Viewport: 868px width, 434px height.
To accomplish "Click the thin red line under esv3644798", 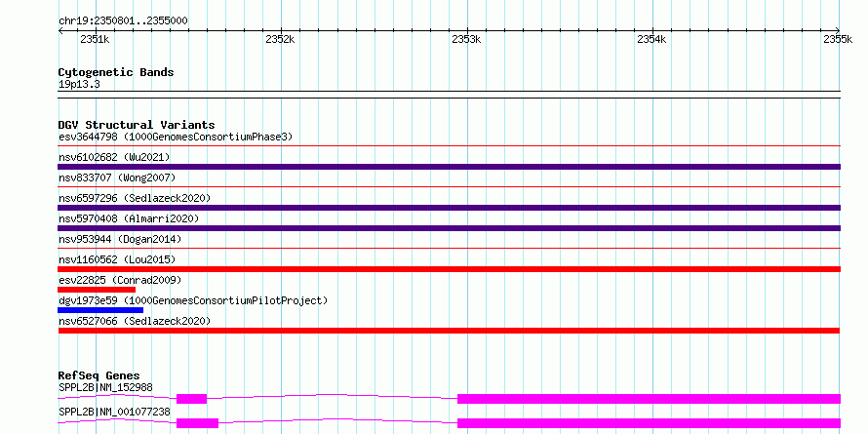I will (x=449, y=146).
